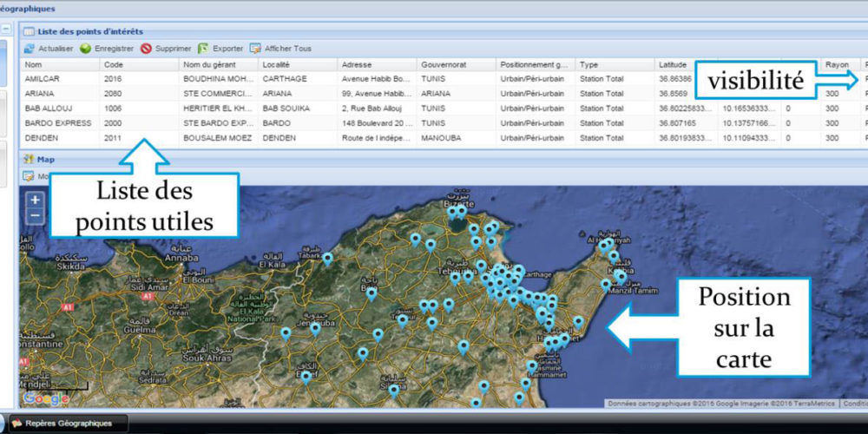The width and height of the screenshot is (868, 434).
Task: Select the BARDO EXPRESS row
Action: pos(60,123)
